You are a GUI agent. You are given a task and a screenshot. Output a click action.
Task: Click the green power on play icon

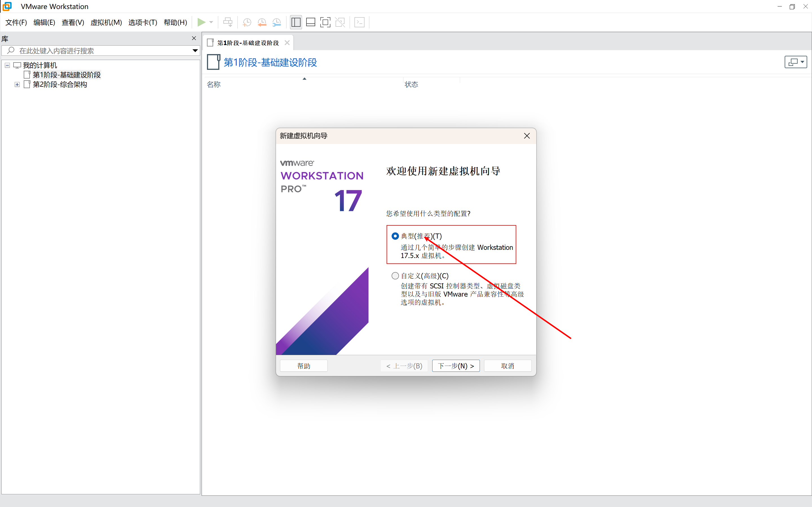click(201, 23)
